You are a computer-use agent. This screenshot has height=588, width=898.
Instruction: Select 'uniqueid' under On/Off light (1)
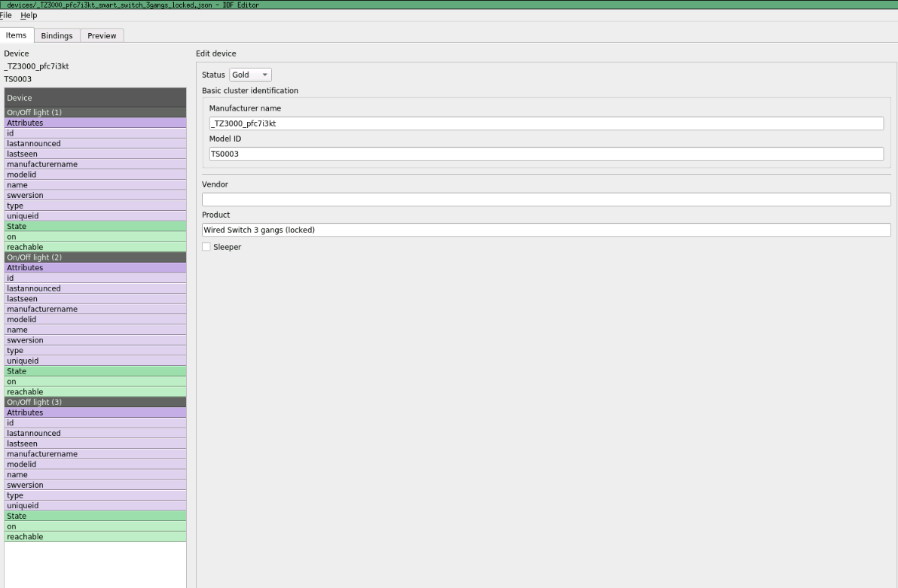95,216
